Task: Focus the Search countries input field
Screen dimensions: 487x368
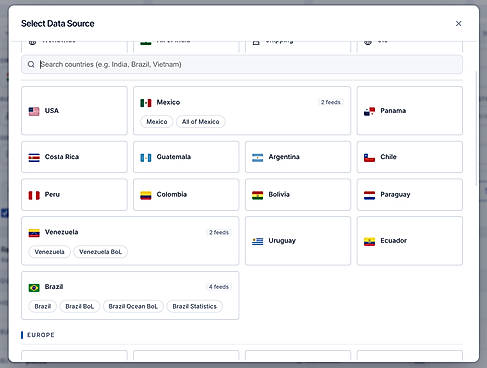Action: [x=242, y=64]
